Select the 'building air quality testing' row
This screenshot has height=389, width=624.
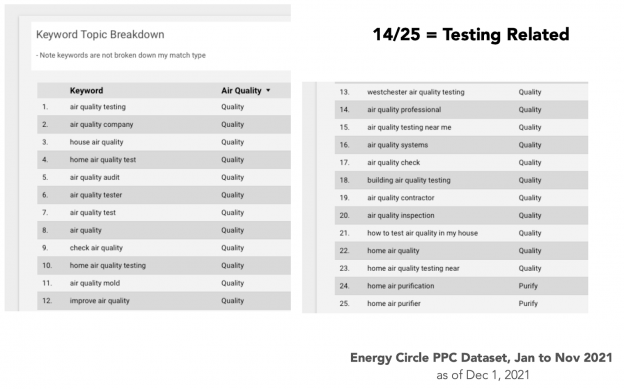461,180
